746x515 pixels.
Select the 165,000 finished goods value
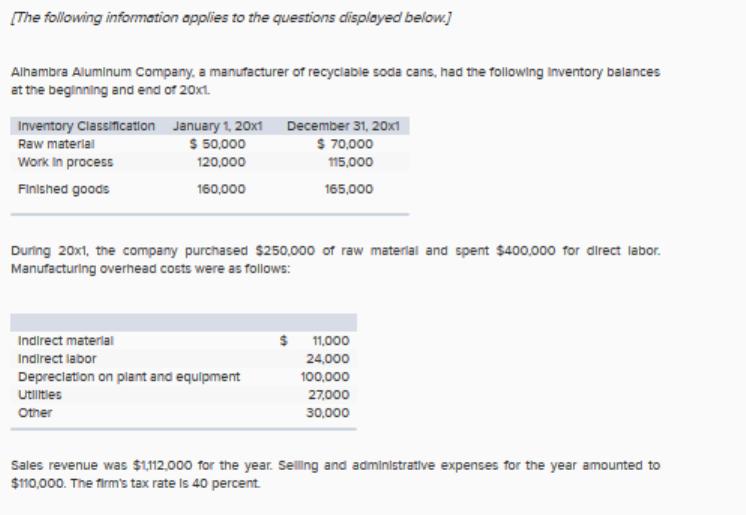[349, 189]
